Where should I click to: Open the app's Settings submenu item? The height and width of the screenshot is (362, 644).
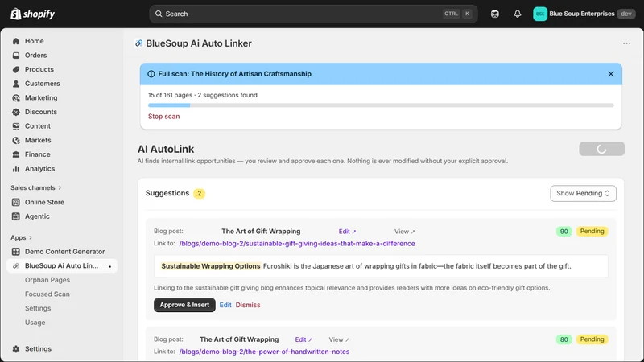pyautogui.click(x=38, y=308)
